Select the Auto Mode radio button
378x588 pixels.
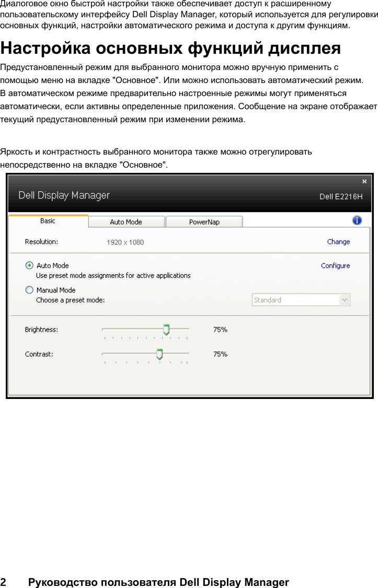click(29, 265)
